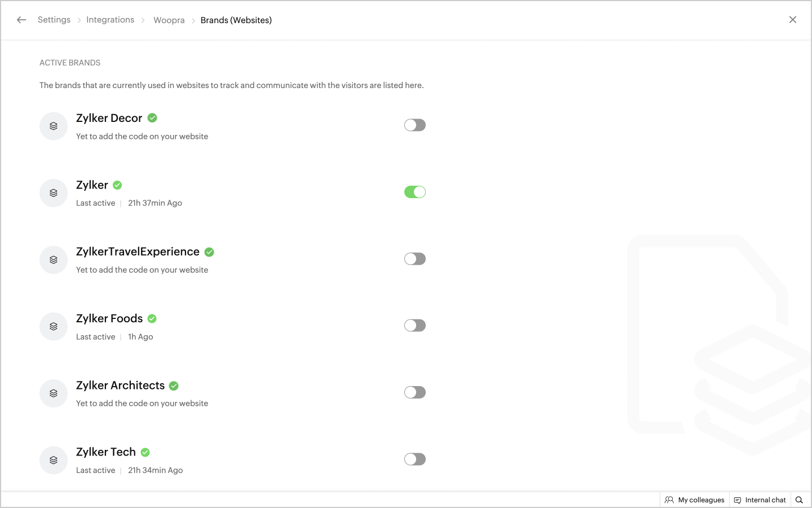This screenshot has height=508, width=812.
Task: Click the ZylkerTravelExperience brand layers icon
Action: [54, 260]
